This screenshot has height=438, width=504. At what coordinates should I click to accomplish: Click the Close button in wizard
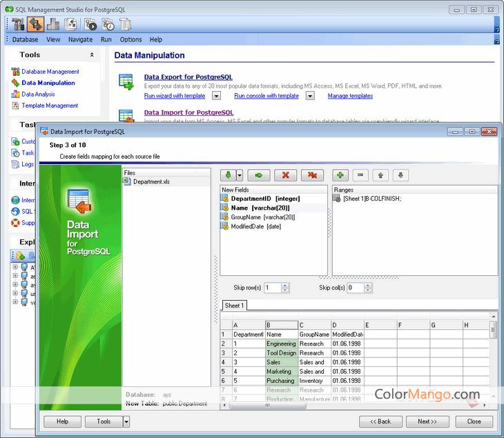(474, 421)
